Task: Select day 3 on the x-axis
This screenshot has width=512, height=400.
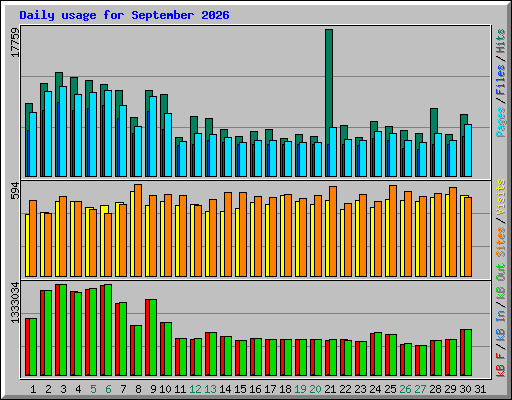Action: pyautogui.click(x=63, y=389)
